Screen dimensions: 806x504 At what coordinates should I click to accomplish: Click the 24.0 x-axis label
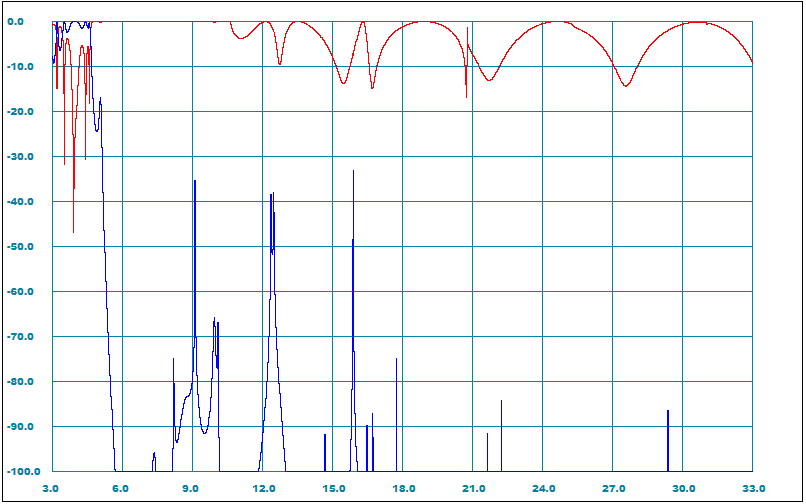[x=543, y=489]
